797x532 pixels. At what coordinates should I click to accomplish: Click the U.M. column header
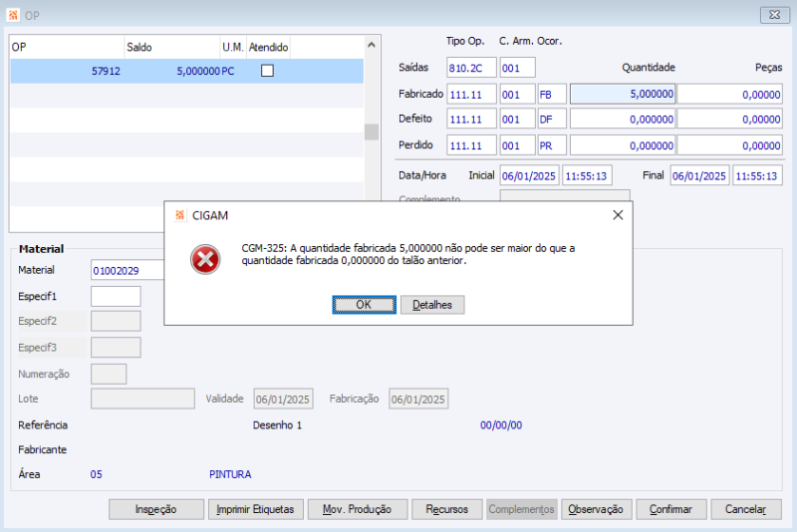(x=233, y=47)
